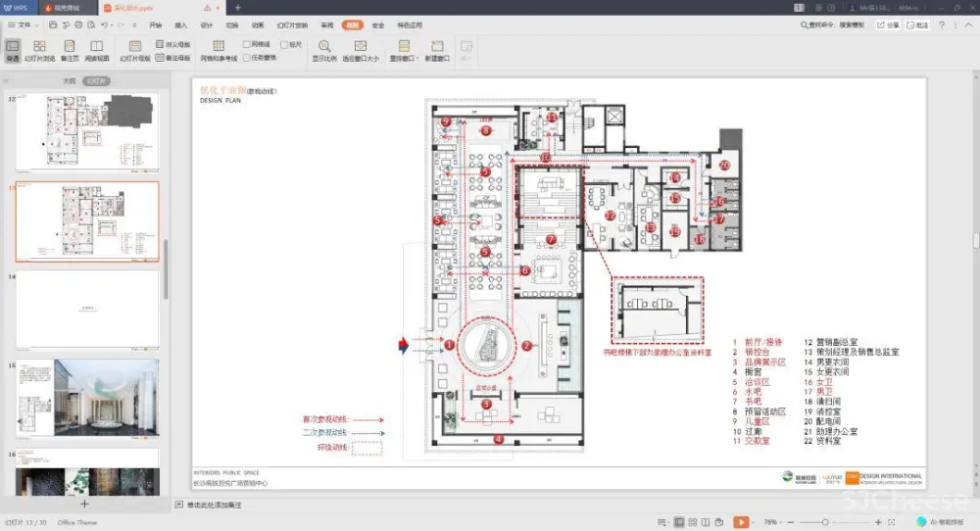Toggle the Ruler (标尺) checkbox
This screenshot has height=531, width=980.
coord(284,44)
